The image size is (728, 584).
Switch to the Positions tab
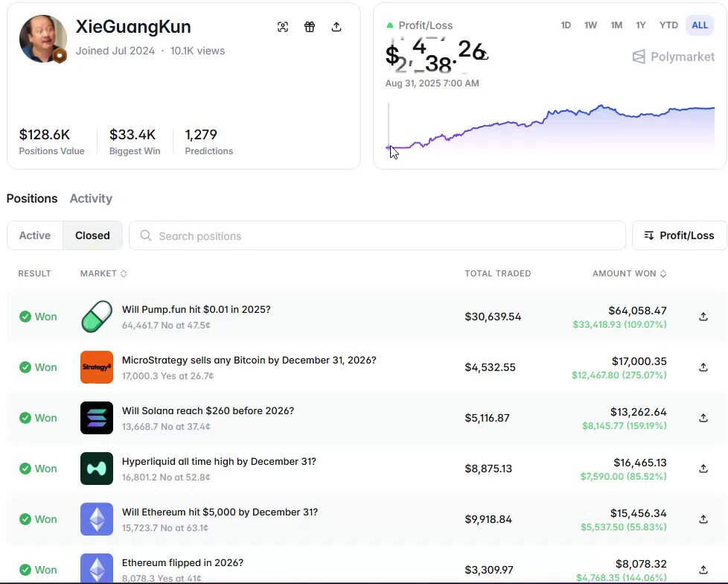tap(32, 198)
